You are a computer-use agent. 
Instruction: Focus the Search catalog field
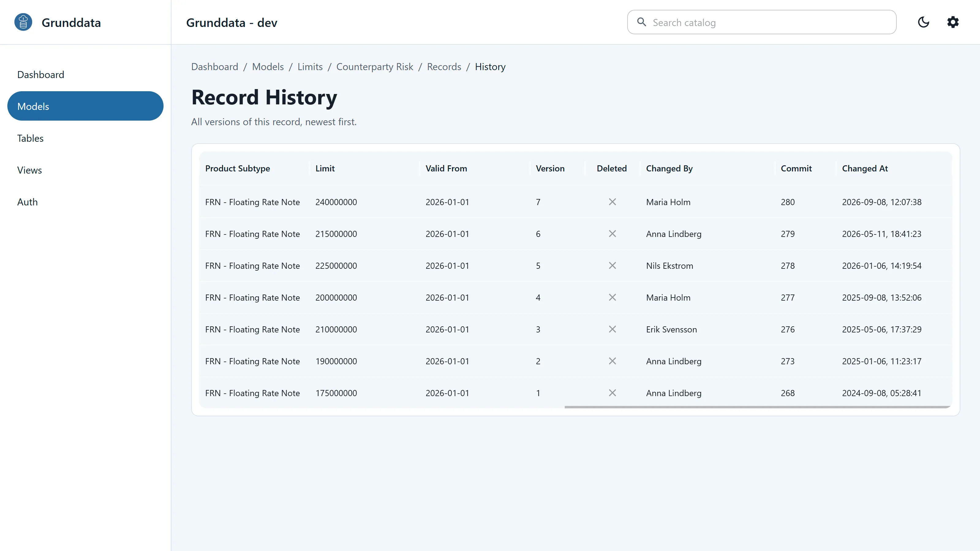coord(762,22)
